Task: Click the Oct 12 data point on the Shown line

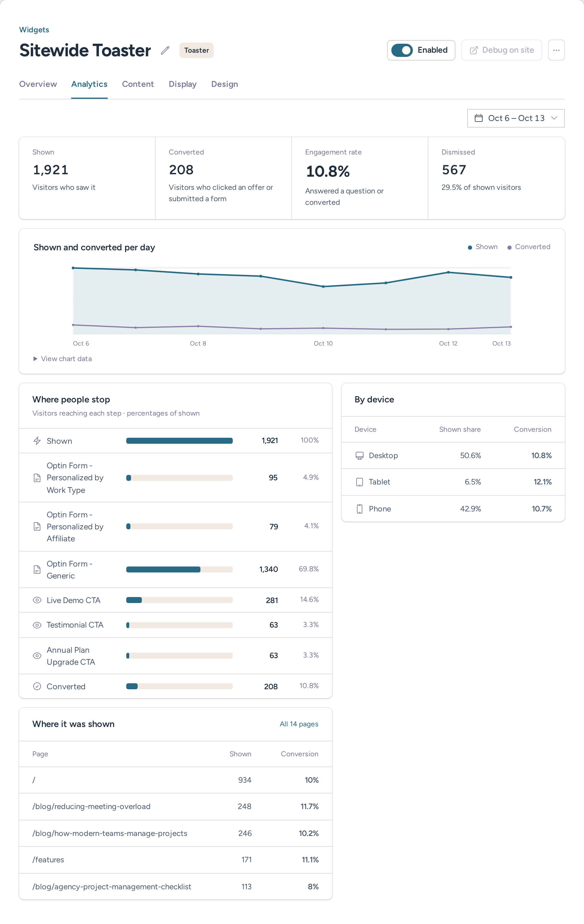Action: (448, 272)
